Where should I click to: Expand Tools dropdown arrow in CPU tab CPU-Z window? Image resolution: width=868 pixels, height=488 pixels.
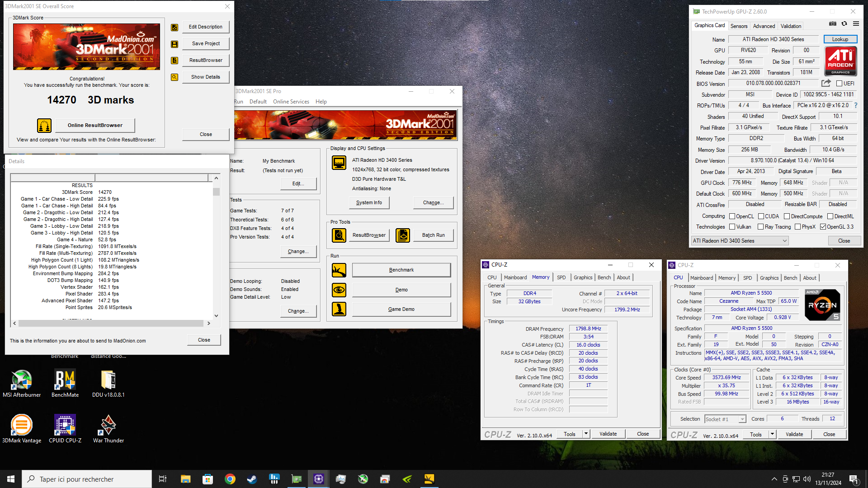(x=772, y=434)
